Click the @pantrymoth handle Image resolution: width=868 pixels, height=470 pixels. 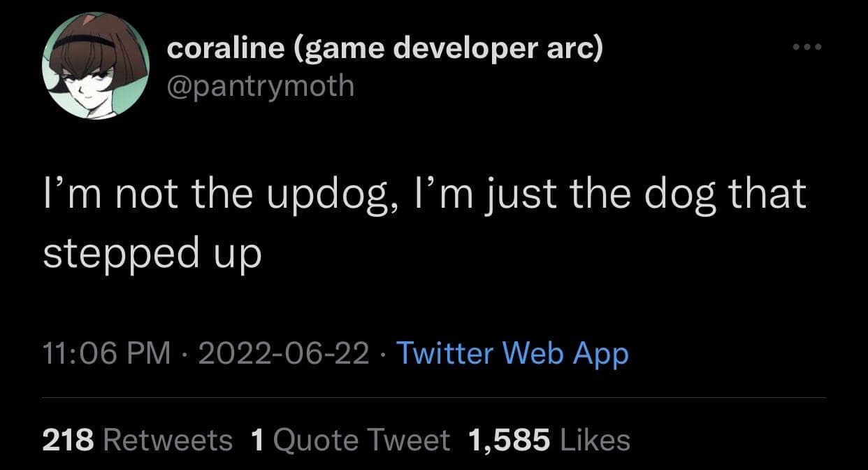tap(261, 87)
